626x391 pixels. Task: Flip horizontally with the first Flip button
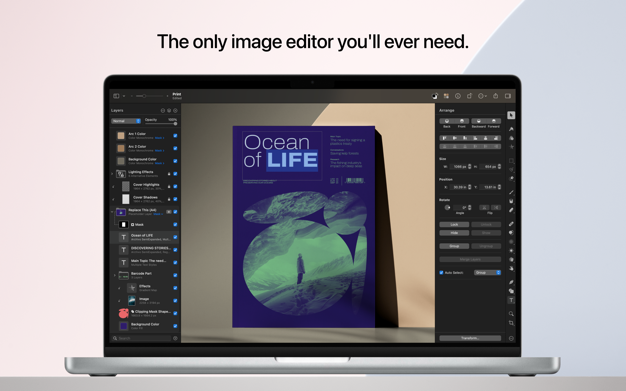click(484, 207)
